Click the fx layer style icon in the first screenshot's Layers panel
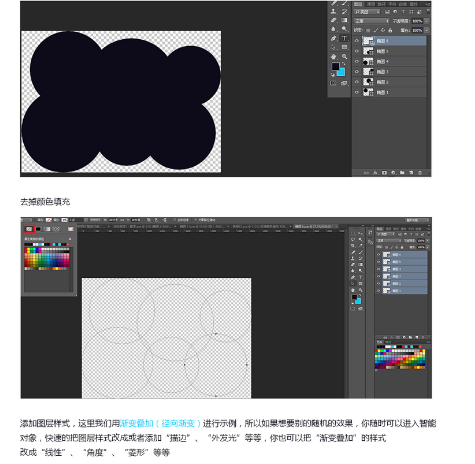Viewport: 475px width, 464px height. click(x=375, y=173)
